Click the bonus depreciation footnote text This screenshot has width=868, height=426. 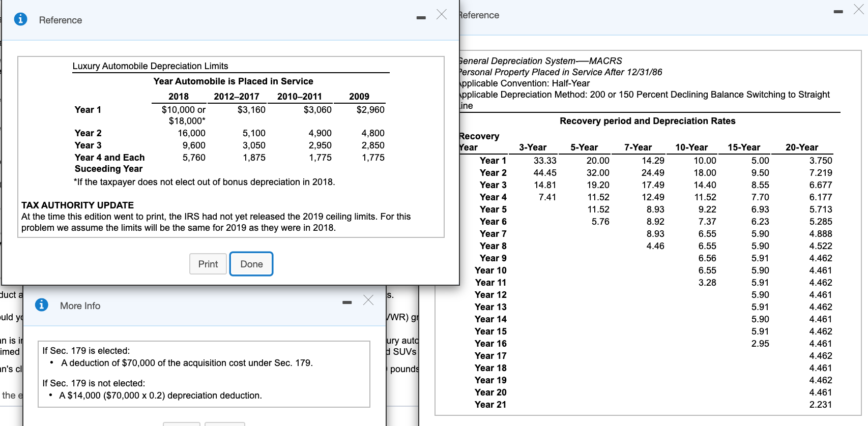point(205,182)
